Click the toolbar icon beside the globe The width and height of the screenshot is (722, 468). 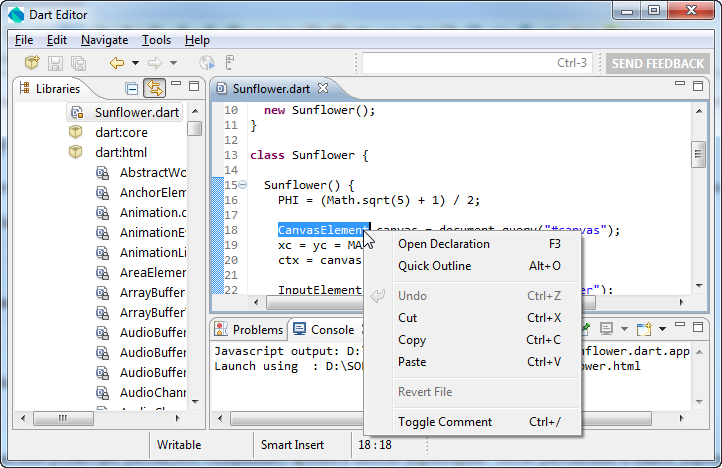tap(230, 63)
